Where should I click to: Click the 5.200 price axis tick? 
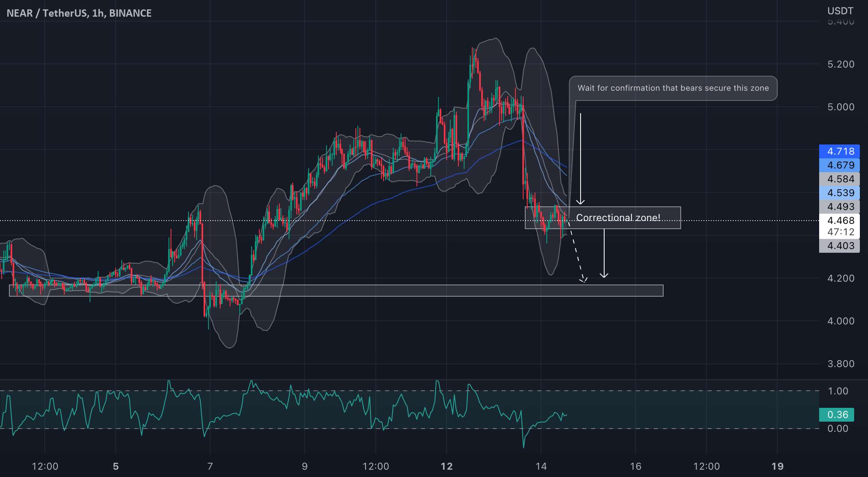tap(841, 64)
